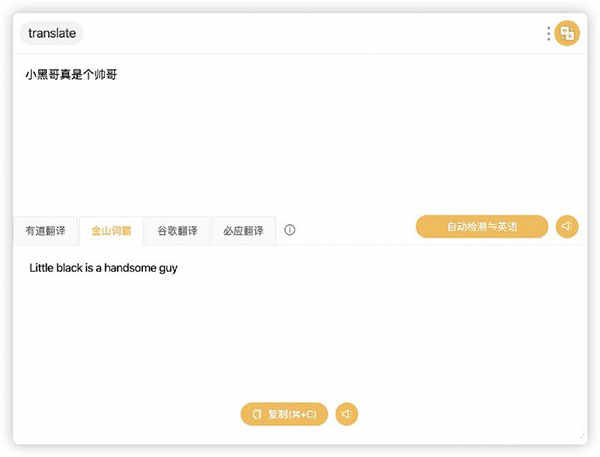Open the 必应翻译 tab

(x=243, y=230)
